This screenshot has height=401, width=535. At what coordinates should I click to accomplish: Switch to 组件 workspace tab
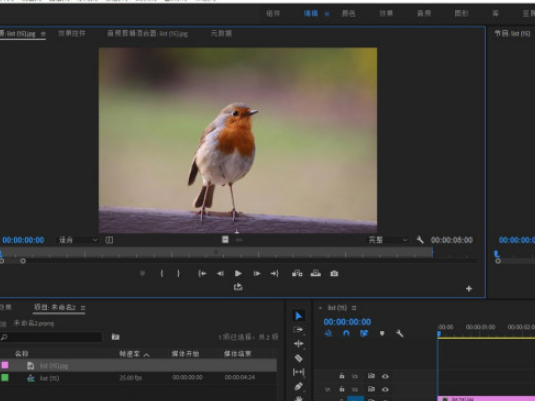click(273, 14)
